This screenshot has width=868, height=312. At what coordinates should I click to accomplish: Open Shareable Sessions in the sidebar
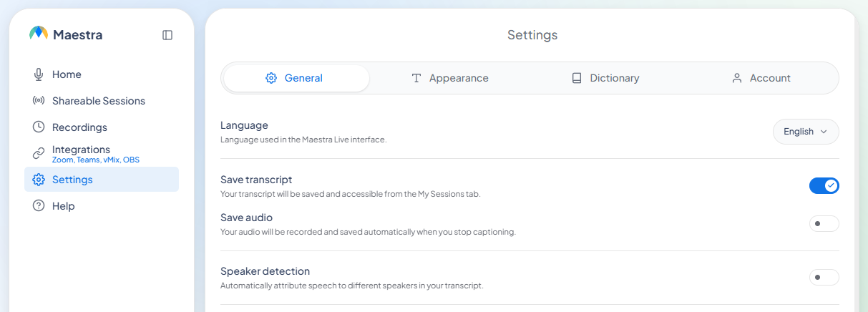102,101
